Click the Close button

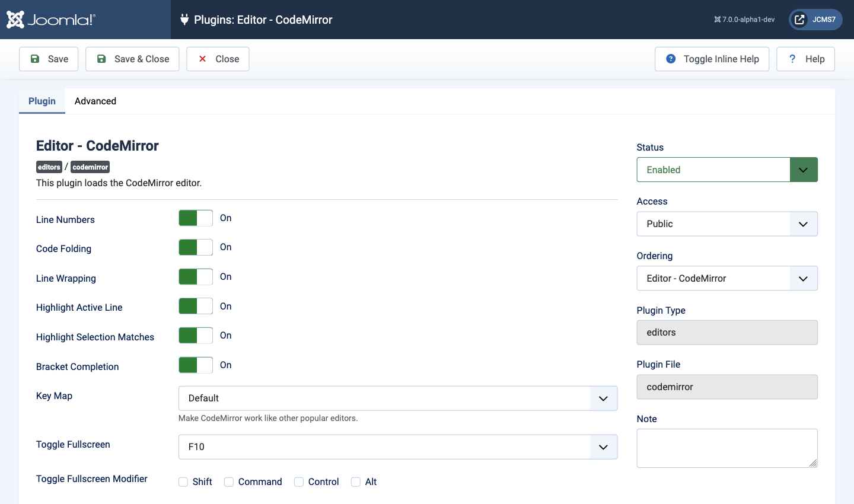(x=218, y=59)
